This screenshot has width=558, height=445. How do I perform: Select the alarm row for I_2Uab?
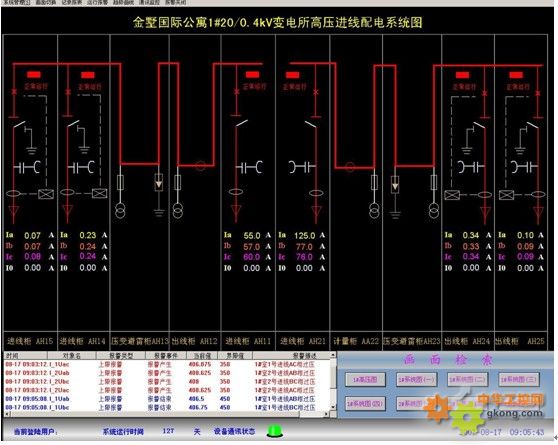coord(167,373)
